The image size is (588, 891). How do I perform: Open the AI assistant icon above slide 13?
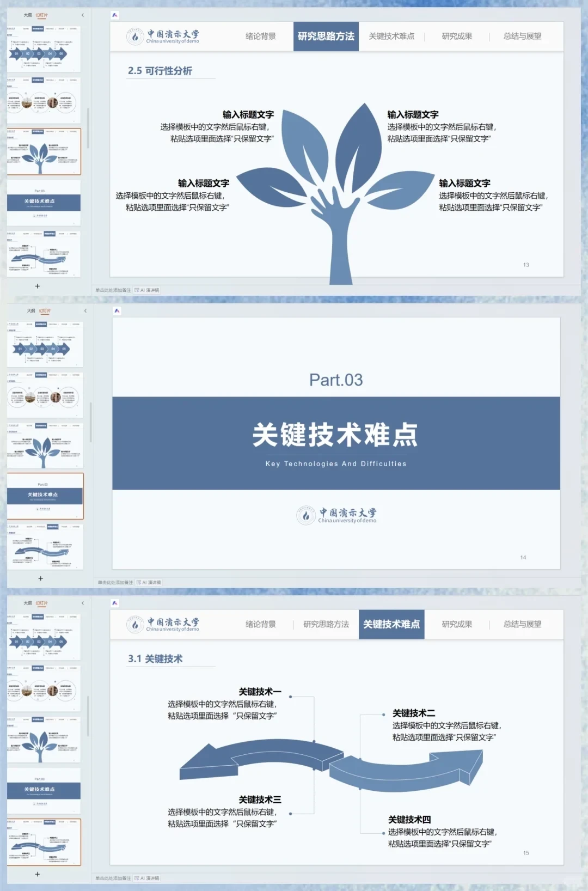(114, 15)
